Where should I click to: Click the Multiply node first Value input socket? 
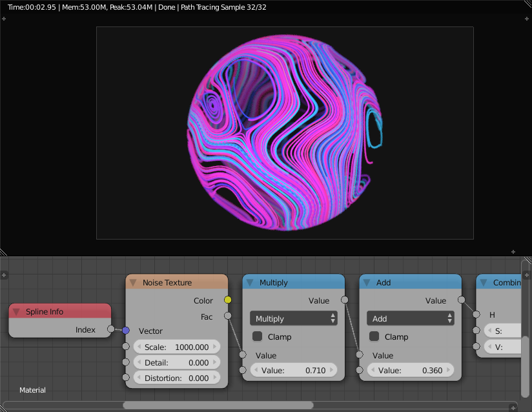[243, 355]
